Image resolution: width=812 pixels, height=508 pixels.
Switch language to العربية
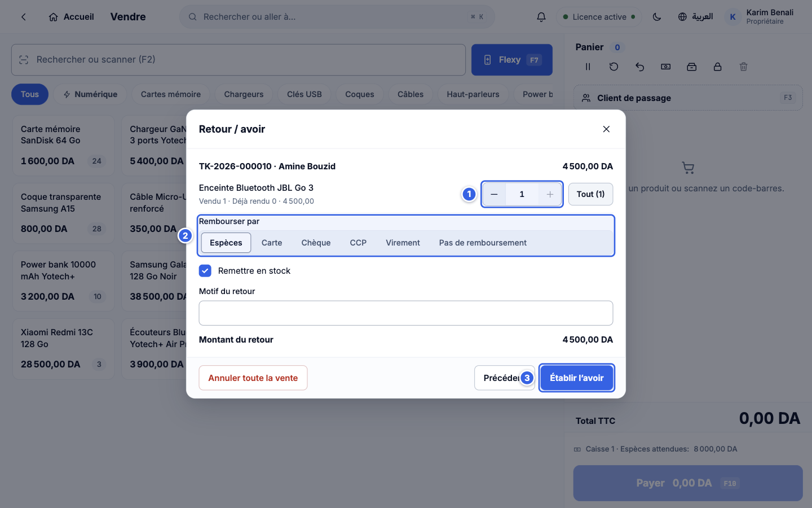pos(695,17)
